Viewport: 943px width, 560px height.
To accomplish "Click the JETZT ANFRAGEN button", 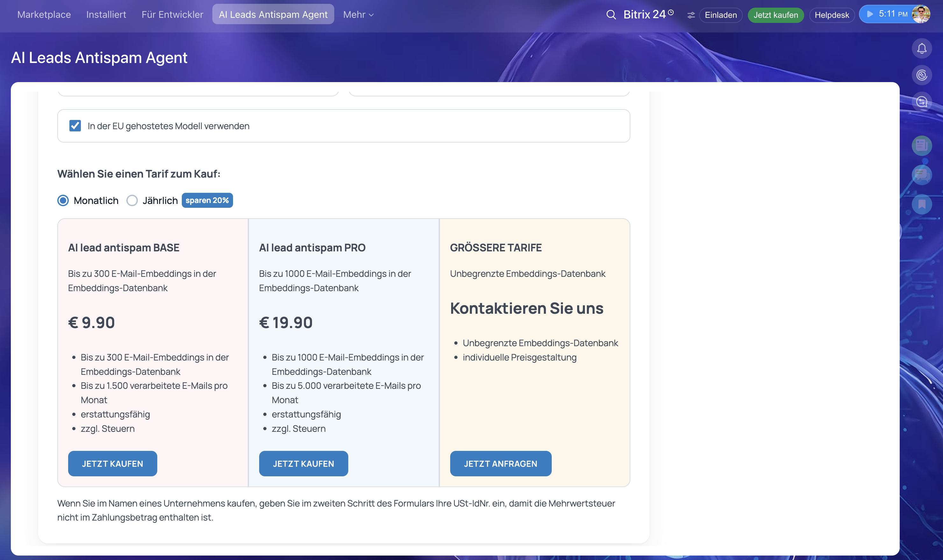I will click(x=500, y=463).
